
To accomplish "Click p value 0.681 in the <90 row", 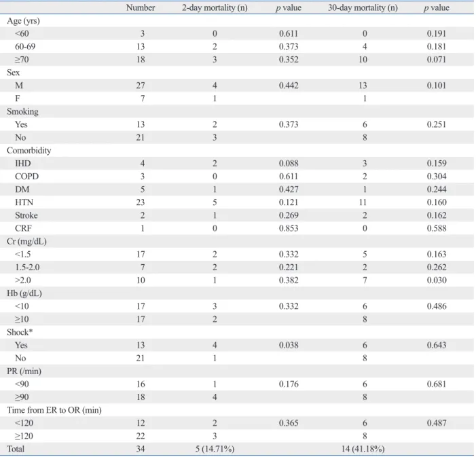I will coord(437,384).
